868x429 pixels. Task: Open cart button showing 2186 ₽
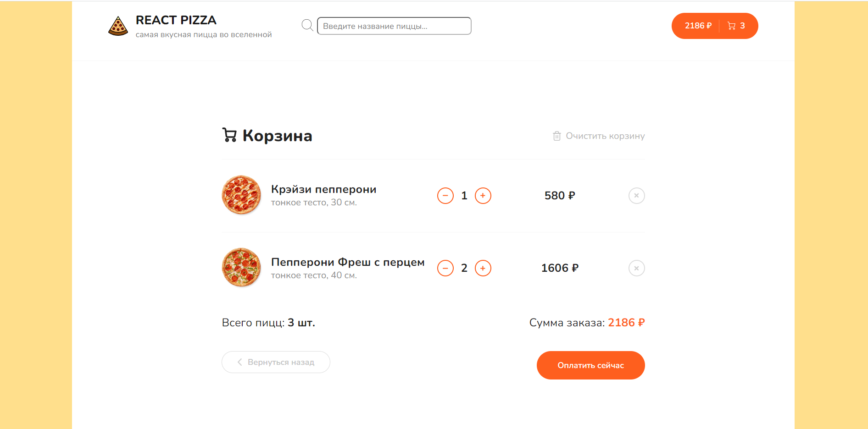pyautogui.click(x=715, y=26)
